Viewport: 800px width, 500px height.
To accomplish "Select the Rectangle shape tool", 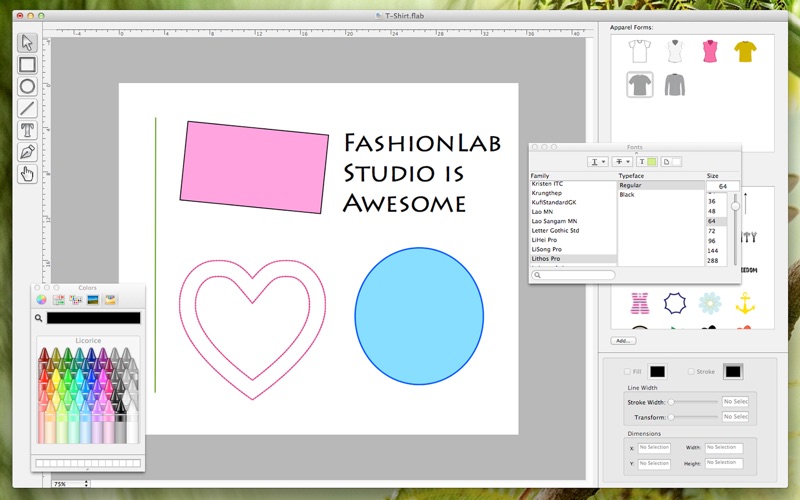I will pyautogui.click(x=28, y=65).
